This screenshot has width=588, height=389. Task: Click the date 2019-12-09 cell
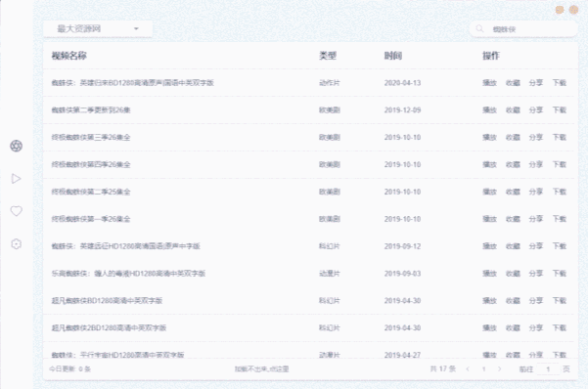tap(402, 110)
